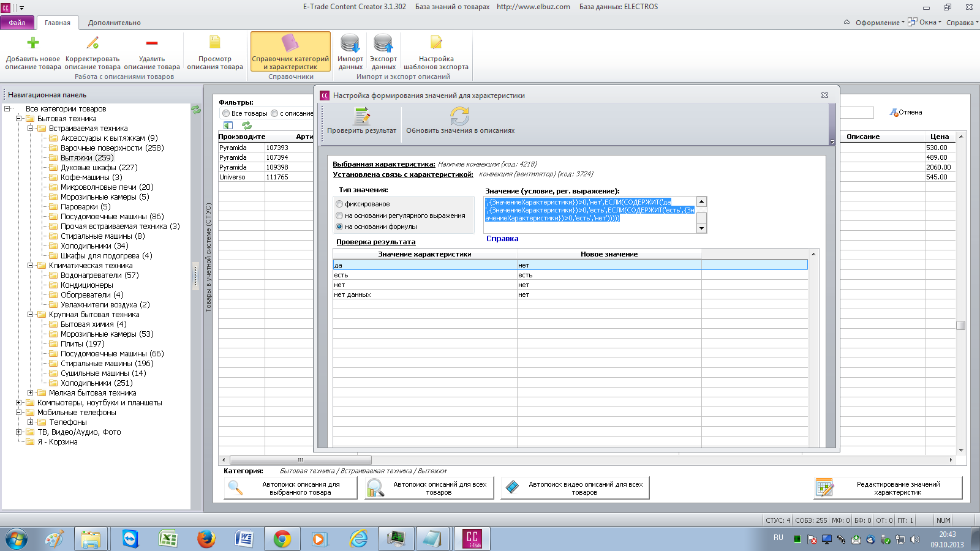Click the Проверить результат icon in dialog
Image resolution: width=980 pixels, height=551 pixels.
(362, 116)
